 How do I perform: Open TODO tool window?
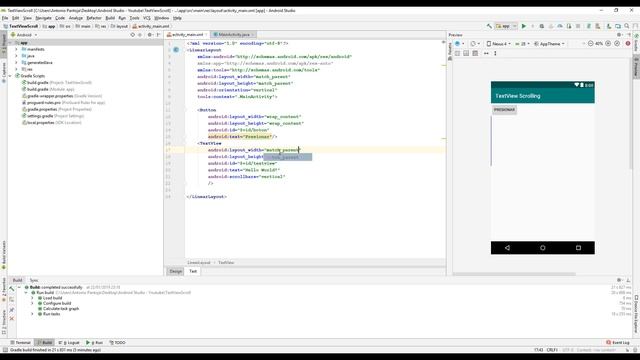118,342
